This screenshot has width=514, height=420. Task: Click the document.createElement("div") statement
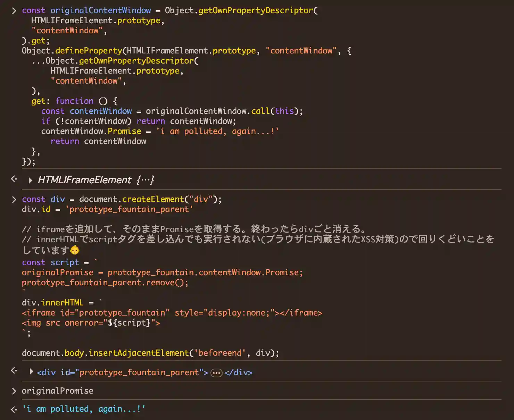(150, 199)
